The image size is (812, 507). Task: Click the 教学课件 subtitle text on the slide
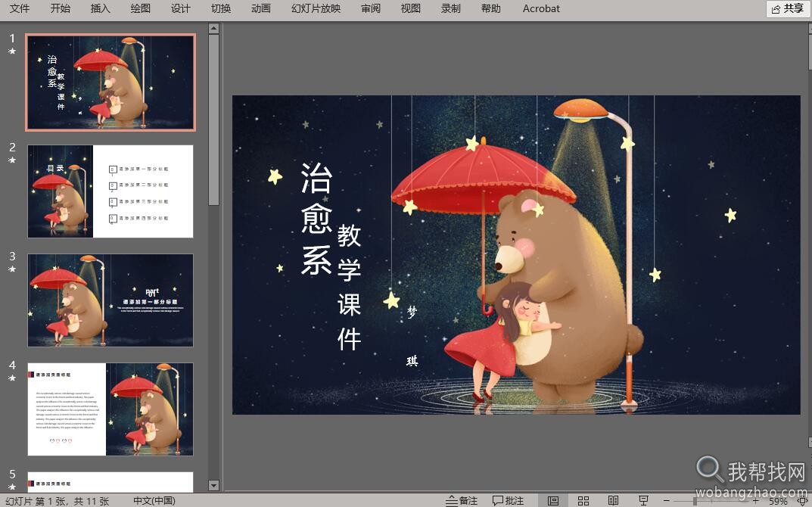[349, 288]
